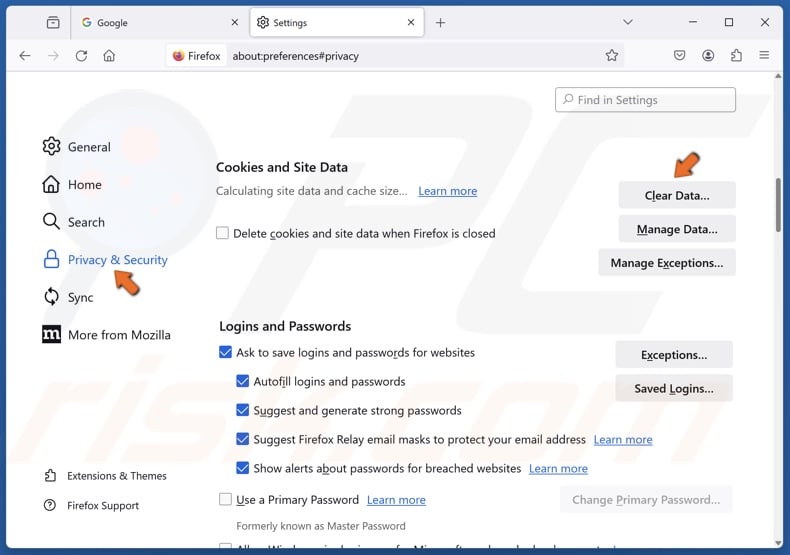Close the Google tab
This screenshot has height=555, width=790.
coord(235,23)
